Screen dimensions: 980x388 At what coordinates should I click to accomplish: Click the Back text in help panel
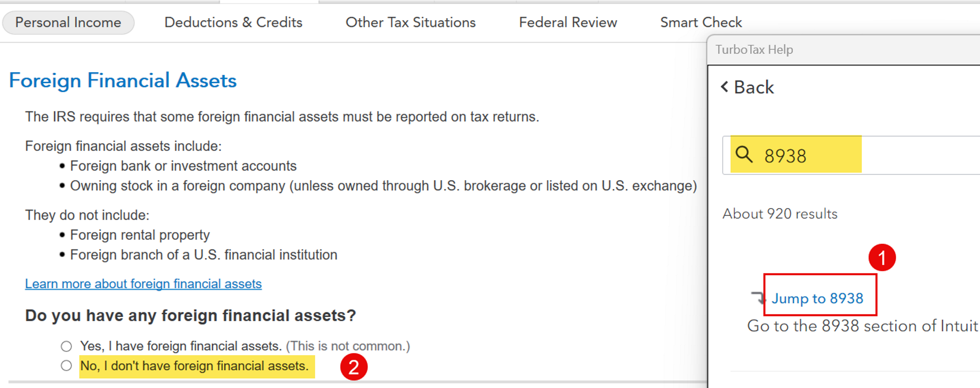click(754, 87)
